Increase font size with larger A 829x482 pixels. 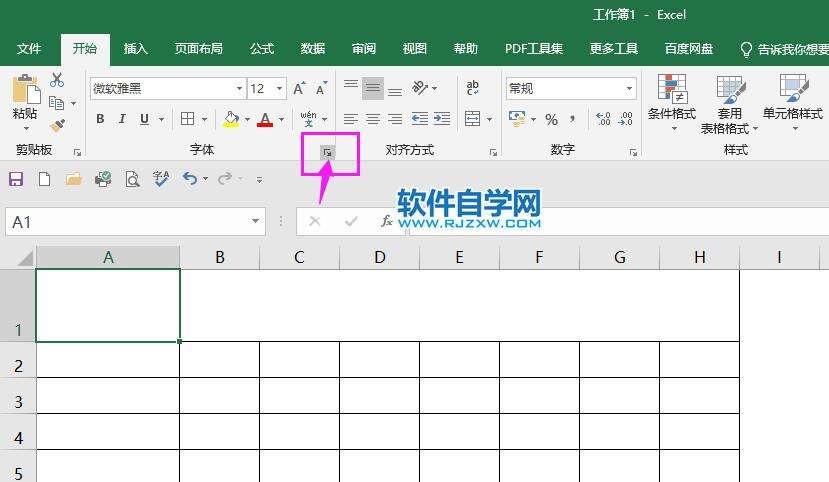pyautogui.click(x=299, y=88)
